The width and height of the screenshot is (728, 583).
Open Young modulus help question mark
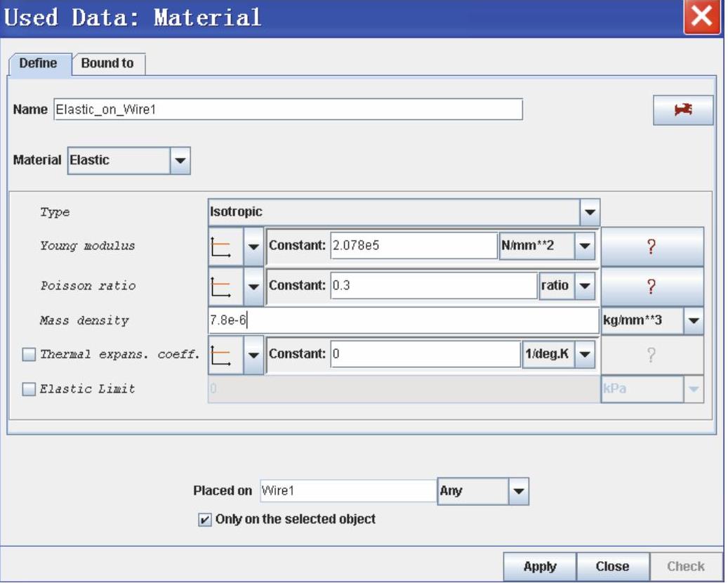tap(651, 247)
